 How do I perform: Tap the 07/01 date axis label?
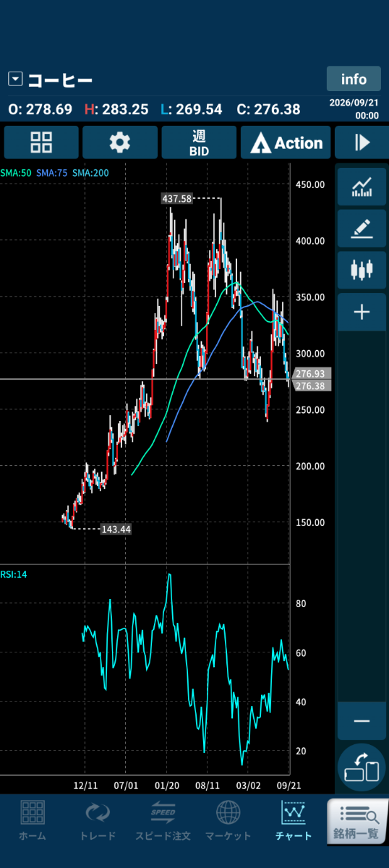coord(126,784)
